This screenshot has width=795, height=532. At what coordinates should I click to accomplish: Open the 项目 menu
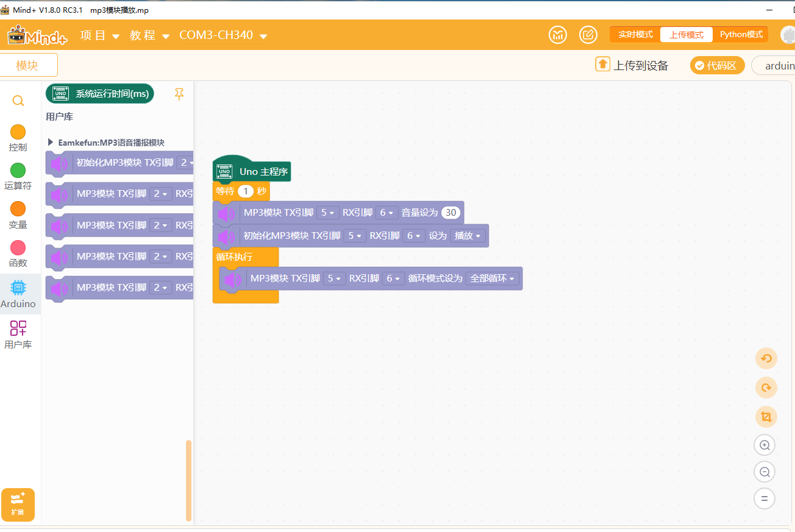[100, 35]
